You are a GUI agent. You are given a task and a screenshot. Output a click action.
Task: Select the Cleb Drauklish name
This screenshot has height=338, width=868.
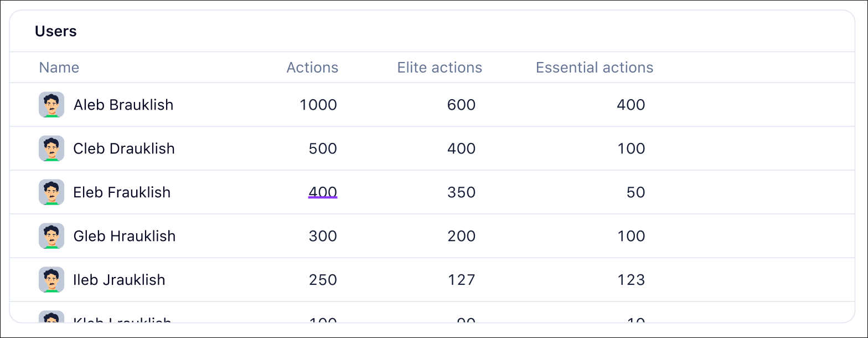tap(124, 148)
